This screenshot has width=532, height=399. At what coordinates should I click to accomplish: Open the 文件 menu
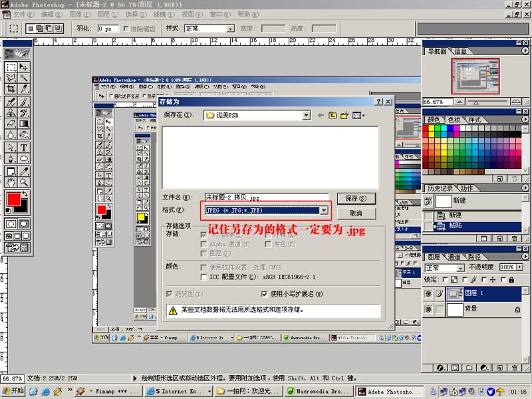pyautogui.click(x=24, y=15)
